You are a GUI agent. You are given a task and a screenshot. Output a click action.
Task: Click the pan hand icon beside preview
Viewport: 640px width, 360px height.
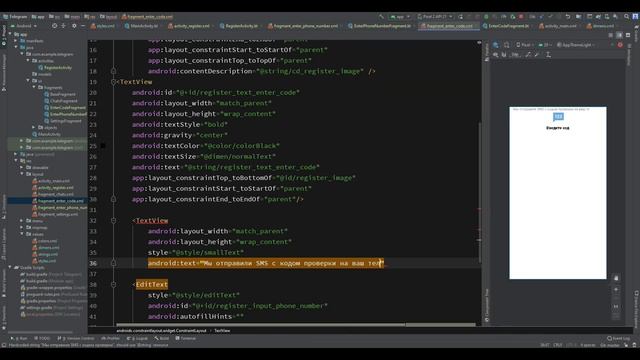point(616,278)
